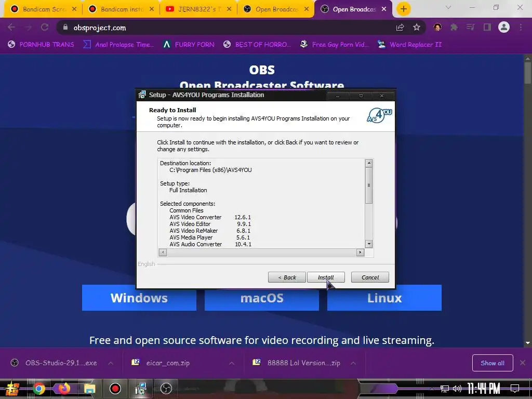Viewport: 532px width, 399px height.
Task: Switch to the JERN8322's YouTube tab
Action: (199, 9)
